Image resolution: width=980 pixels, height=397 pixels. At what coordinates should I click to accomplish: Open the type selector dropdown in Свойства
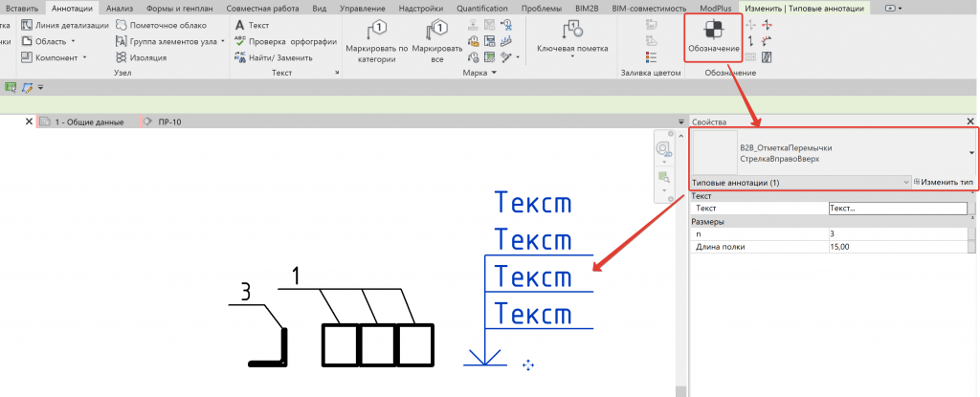(971, 153)
